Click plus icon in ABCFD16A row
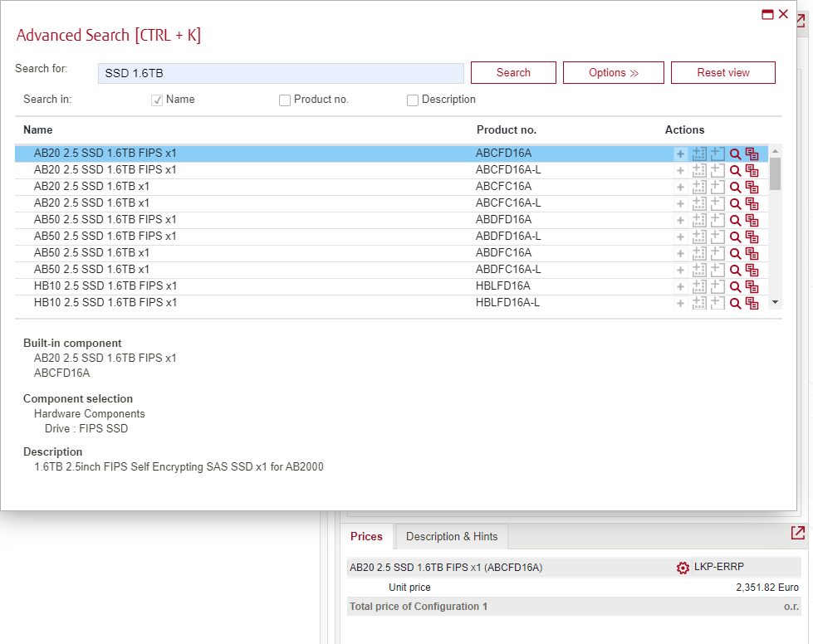This screenshot has width=813, height=644. [680, 154]
